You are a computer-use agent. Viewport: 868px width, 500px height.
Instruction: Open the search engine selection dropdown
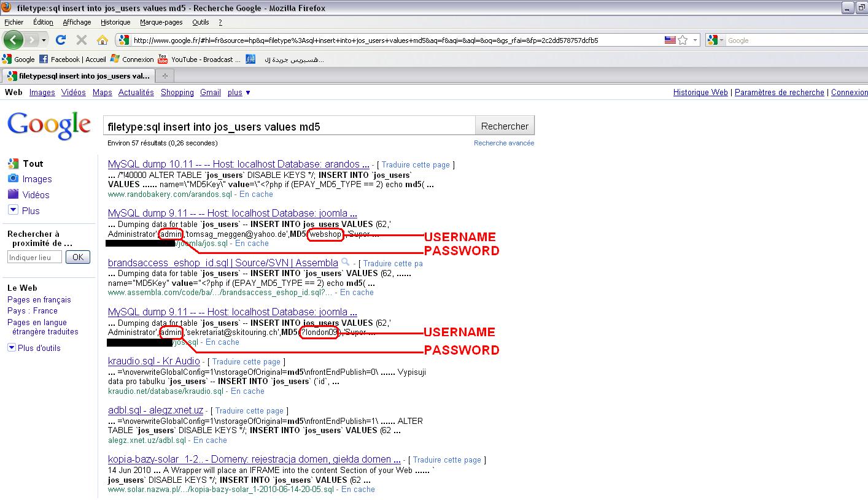click(x=722, y=40)
